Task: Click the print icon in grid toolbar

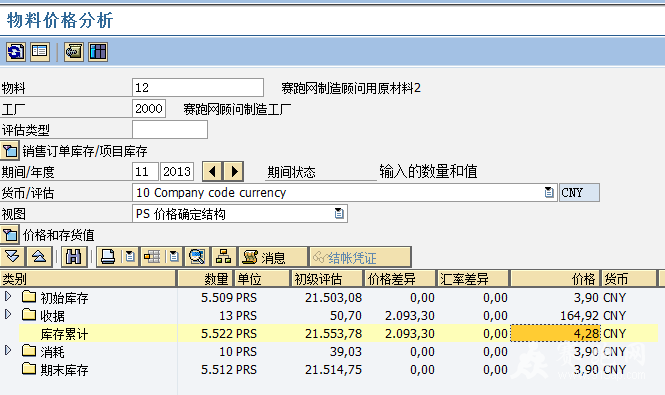Action: point(108,257)
